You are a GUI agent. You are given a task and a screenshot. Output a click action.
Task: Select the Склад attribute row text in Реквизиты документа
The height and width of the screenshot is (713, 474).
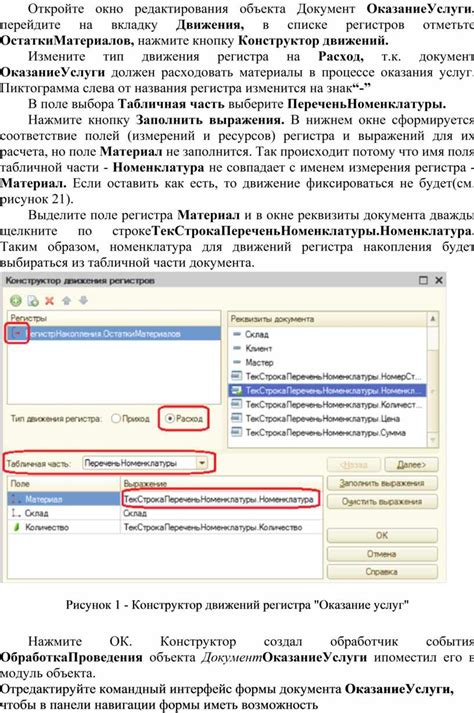pos(257,334)
